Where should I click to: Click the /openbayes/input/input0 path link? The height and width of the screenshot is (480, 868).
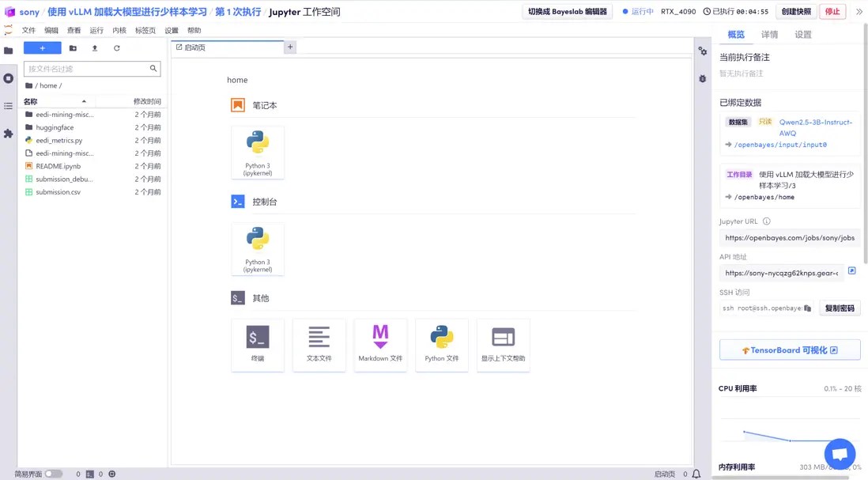coord(780,145)
